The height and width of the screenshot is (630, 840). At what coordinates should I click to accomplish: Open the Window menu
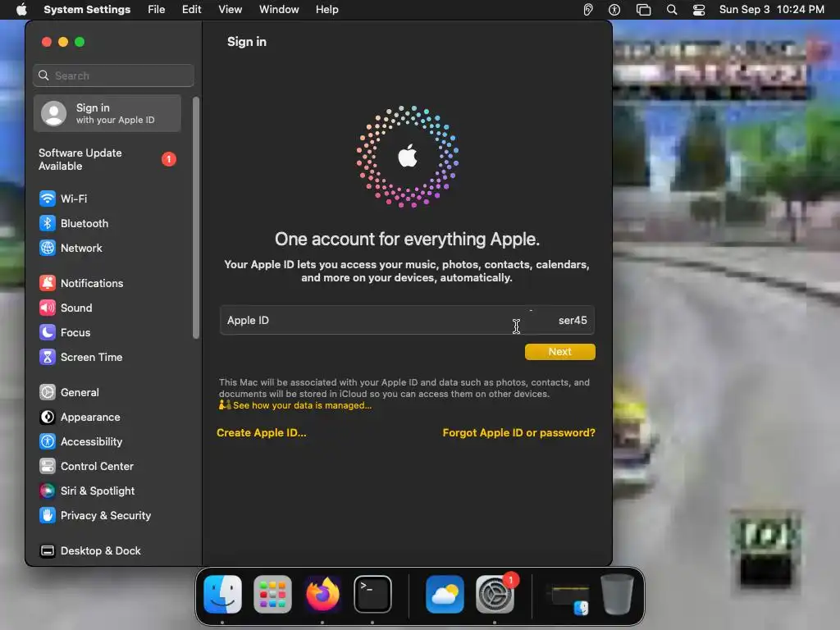(x=279, y=10)
